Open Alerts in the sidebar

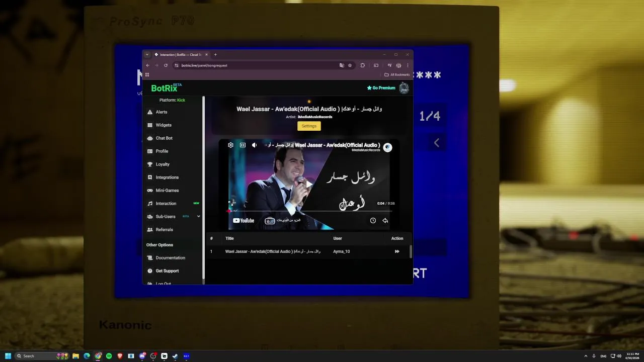click(161, 112)
